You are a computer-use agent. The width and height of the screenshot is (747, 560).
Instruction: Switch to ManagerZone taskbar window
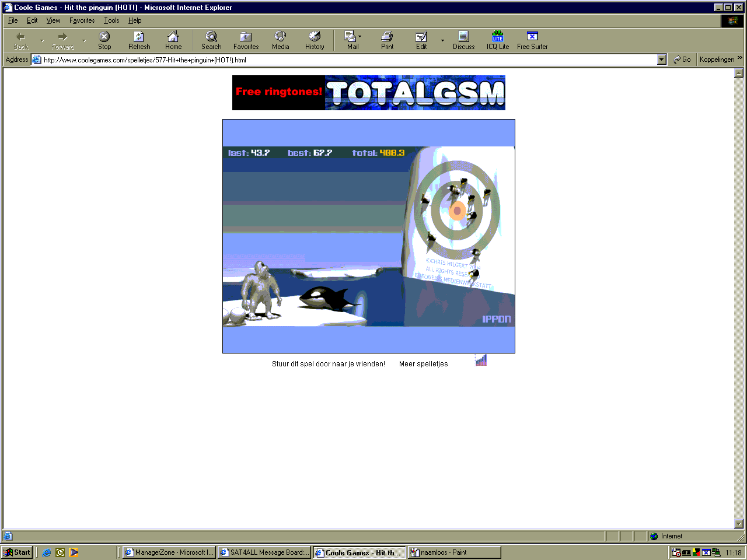point(169,552)
